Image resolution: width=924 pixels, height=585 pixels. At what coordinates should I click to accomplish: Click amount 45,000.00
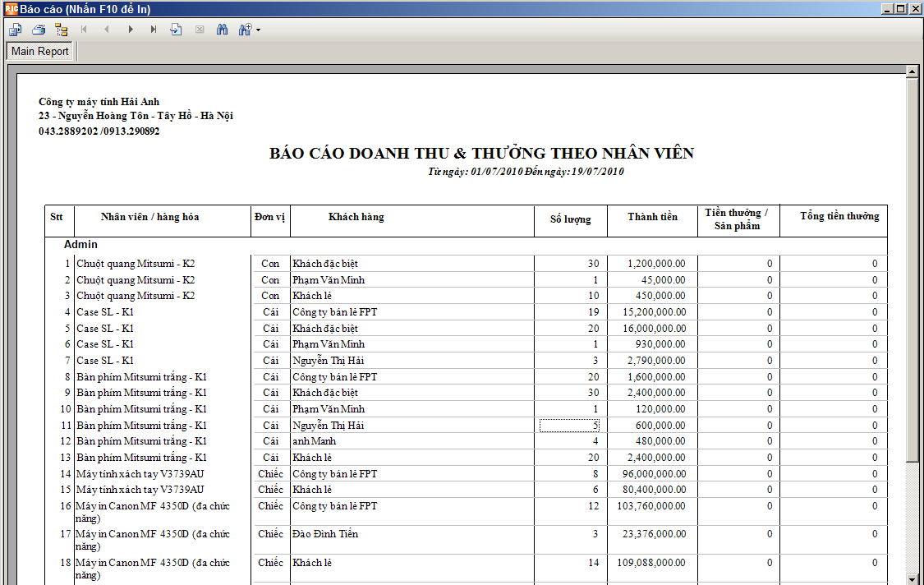(663, 280)
